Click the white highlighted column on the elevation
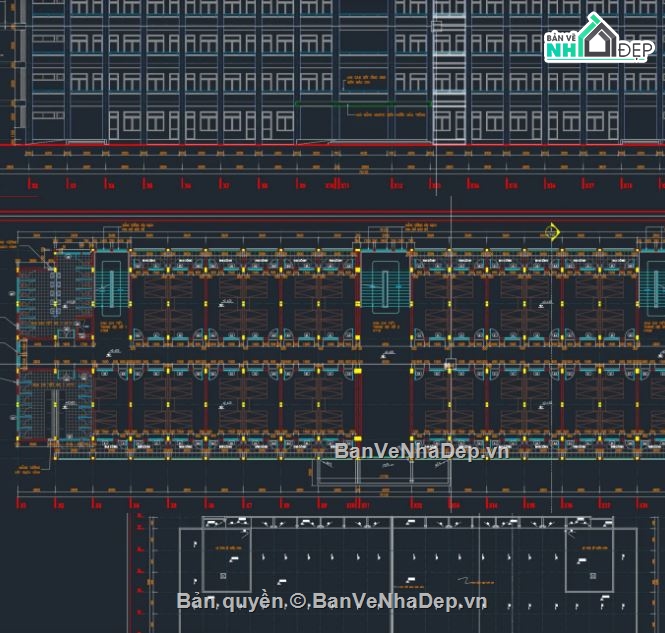Image resolution: width=665 pixels, height=633 pixels. click(x=449, y=70)
